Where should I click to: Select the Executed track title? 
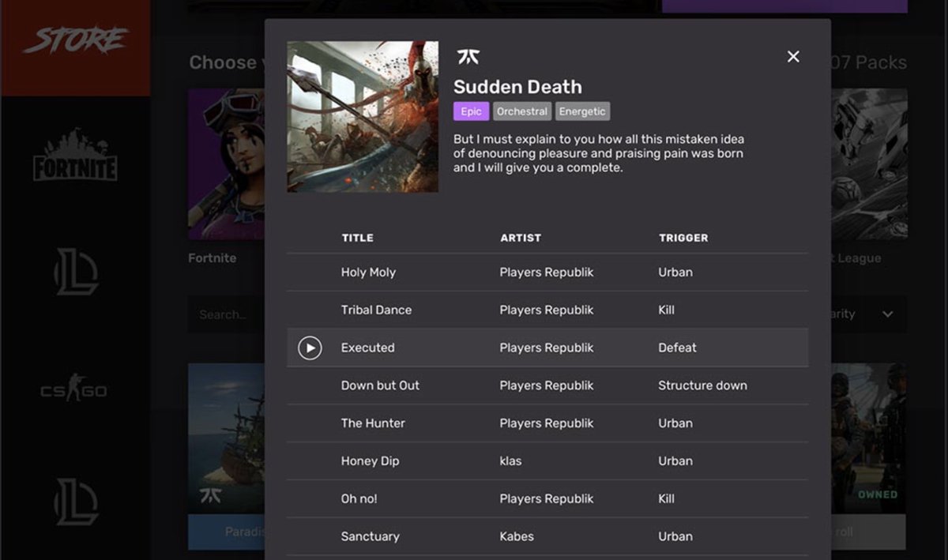click(367, 348)
